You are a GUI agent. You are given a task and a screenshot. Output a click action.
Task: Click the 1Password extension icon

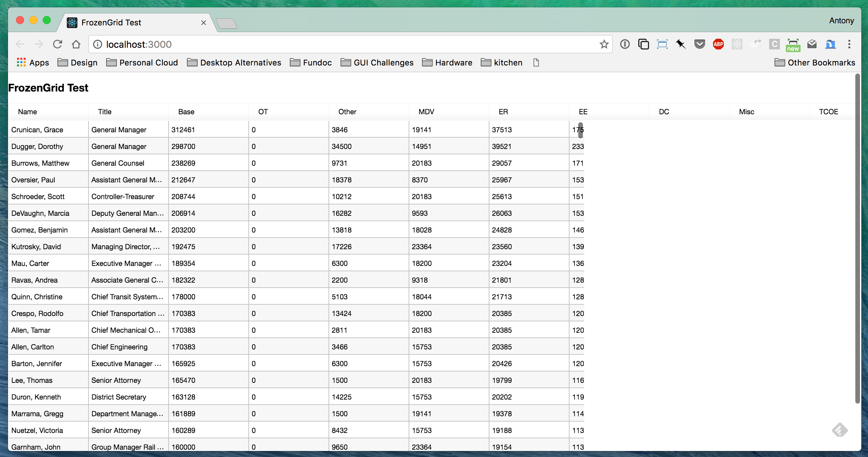coord(625,44)
